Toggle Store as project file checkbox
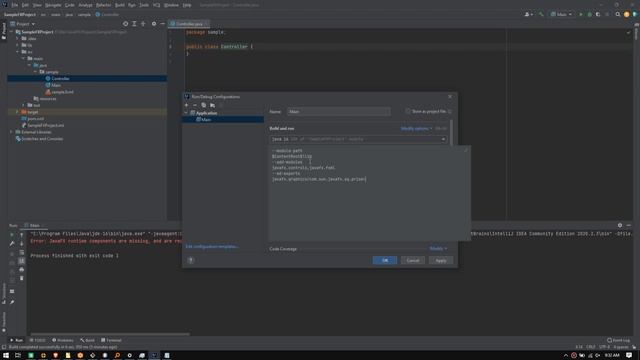Viewport: 640px width, 360px height. [x=408, y=111]
